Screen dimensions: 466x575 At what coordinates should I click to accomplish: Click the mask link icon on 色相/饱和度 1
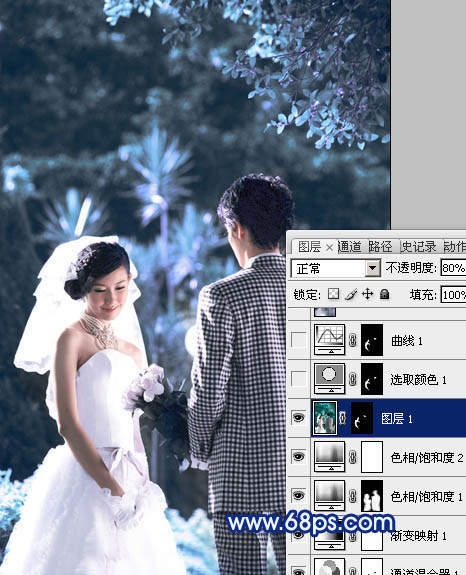click(x=352, y=496)
